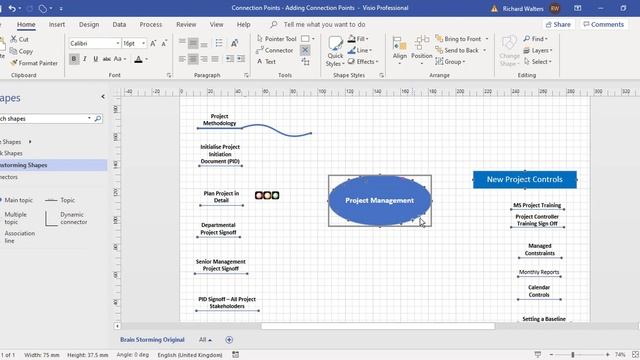
Task: Click the presentation mode icon in status bar
Action: click(x=538, y=355)
